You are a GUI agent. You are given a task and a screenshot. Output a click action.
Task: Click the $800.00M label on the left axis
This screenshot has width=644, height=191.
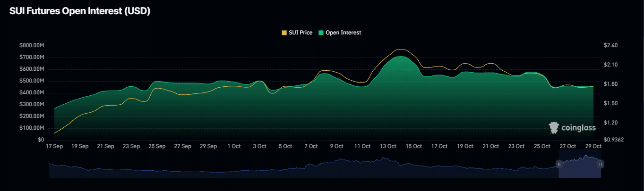pyautogui.click(x=31, y=46)
